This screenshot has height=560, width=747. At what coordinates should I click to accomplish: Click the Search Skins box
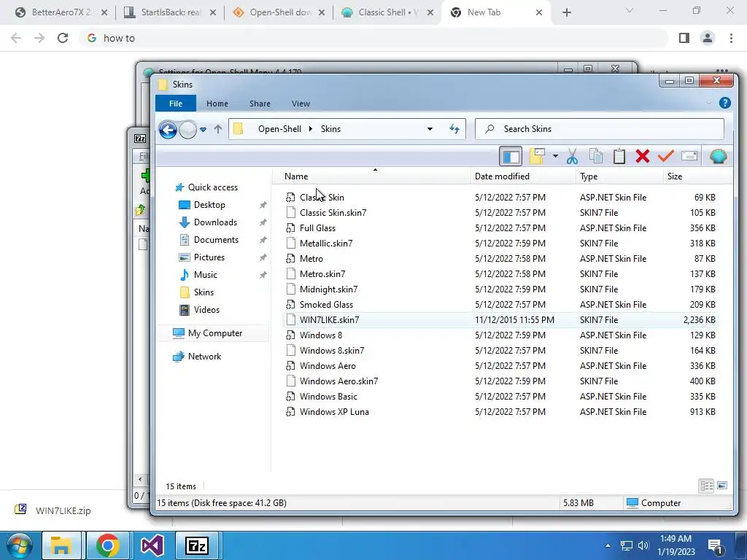click(600, 129)
